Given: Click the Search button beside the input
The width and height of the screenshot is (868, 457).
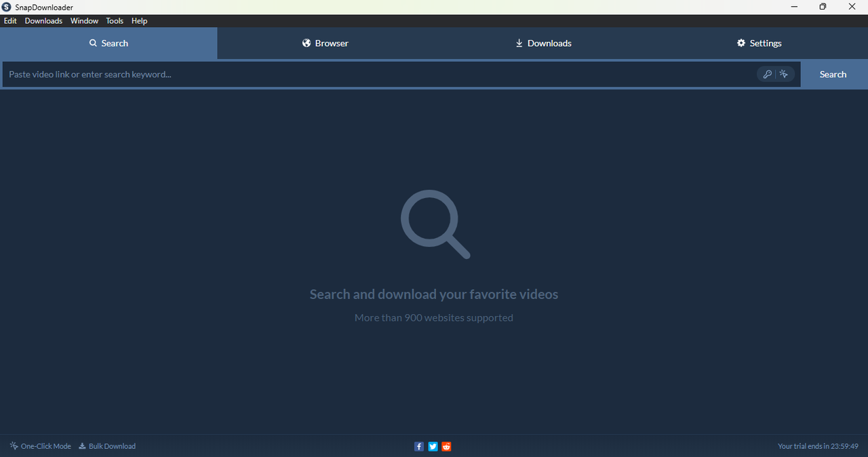Looking at the screenshot, I should 833,75.
